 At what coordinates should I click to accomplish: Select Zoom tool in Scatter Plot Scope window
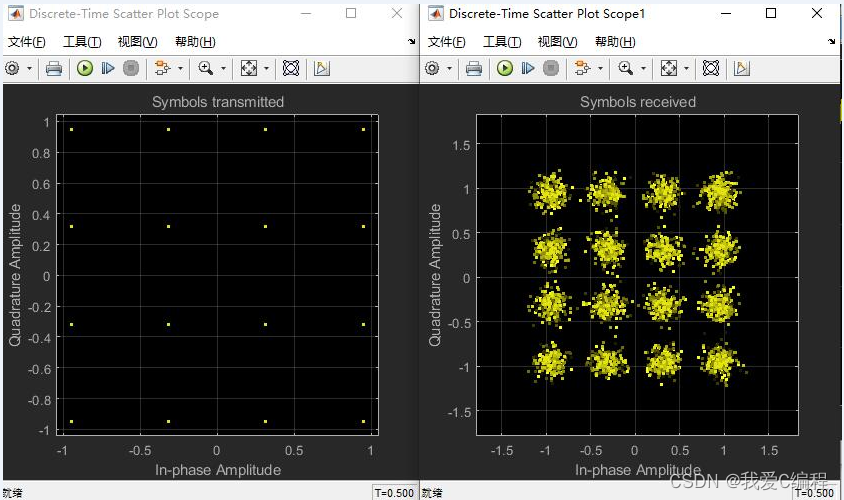(x=206, y=68)
